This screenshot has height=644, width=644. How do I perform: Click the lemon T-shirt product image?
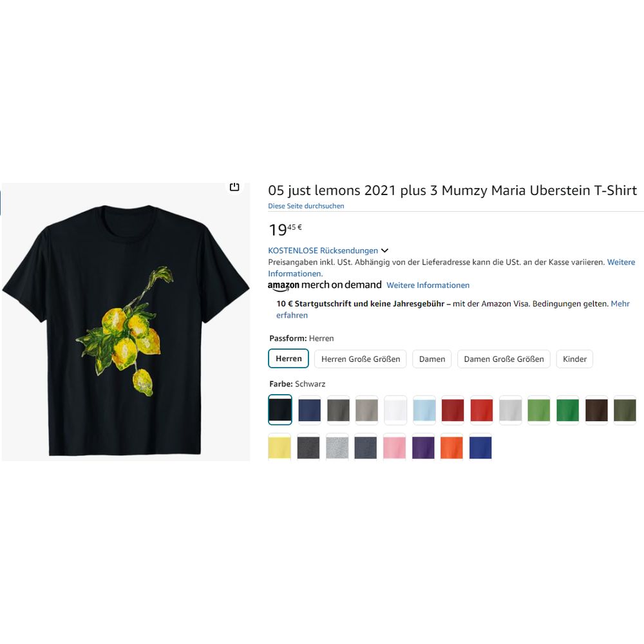tap(126, 322)
